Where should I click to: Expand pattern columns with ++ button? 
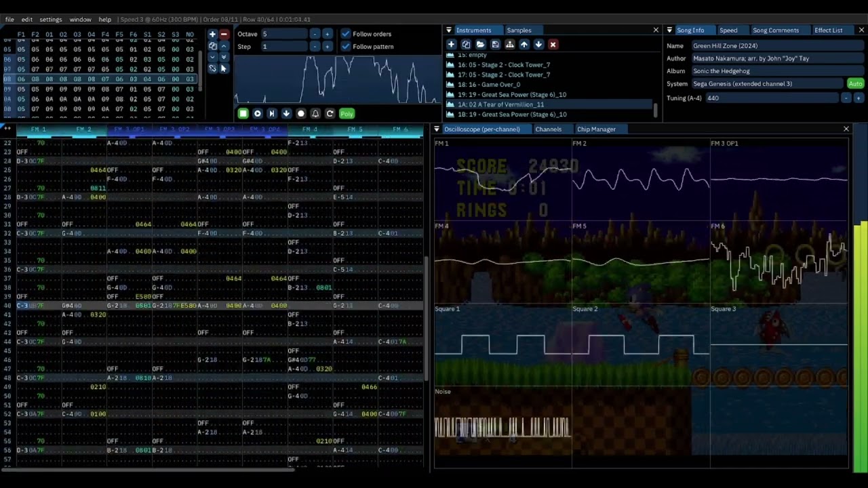click(7, 129)
